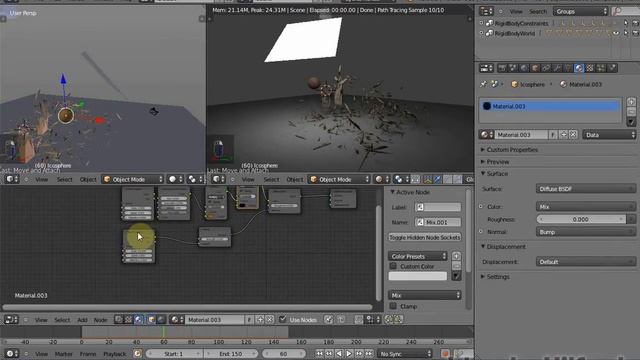
Task: Open the node editor type selector icon
Action: pyautogui.click(x=11, y=320)
